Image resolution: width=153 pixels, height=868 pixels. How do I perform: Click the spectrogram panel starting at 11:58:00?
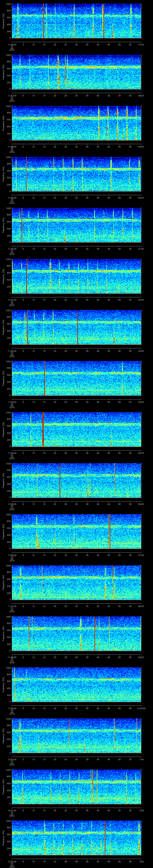[x=76, y=633]
